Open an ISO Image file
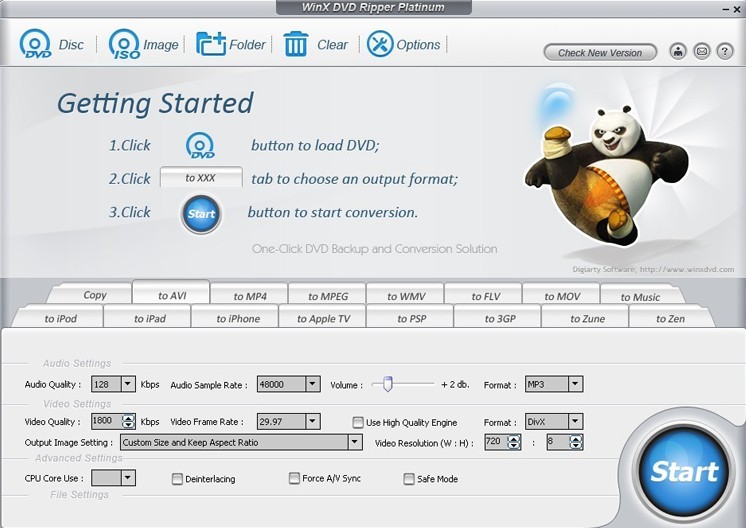 [124, 44]
